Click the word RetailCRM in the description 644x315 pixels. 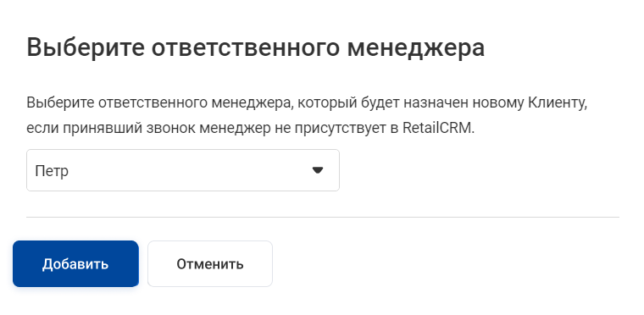[438, 128]
